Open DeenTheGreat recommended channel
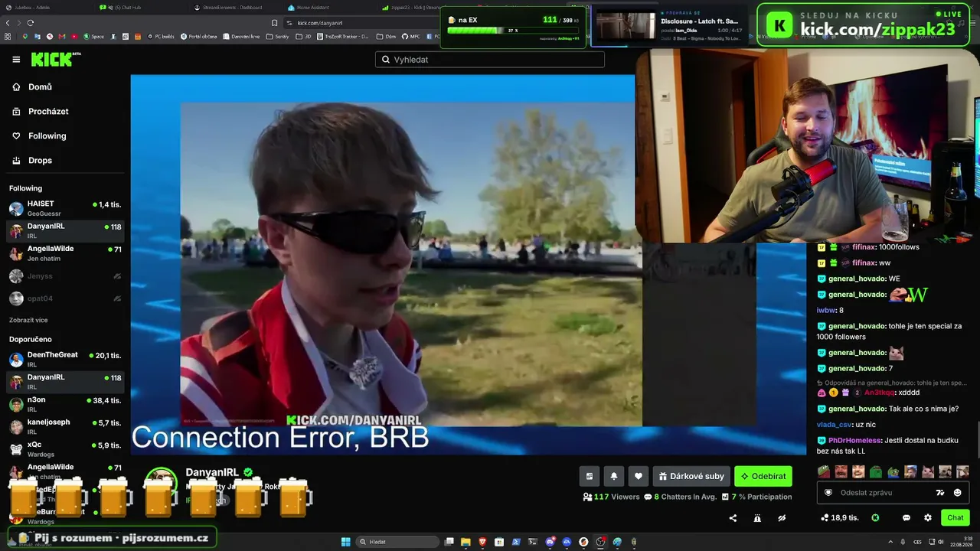This screenshot has width=980, height=551. 65,359
